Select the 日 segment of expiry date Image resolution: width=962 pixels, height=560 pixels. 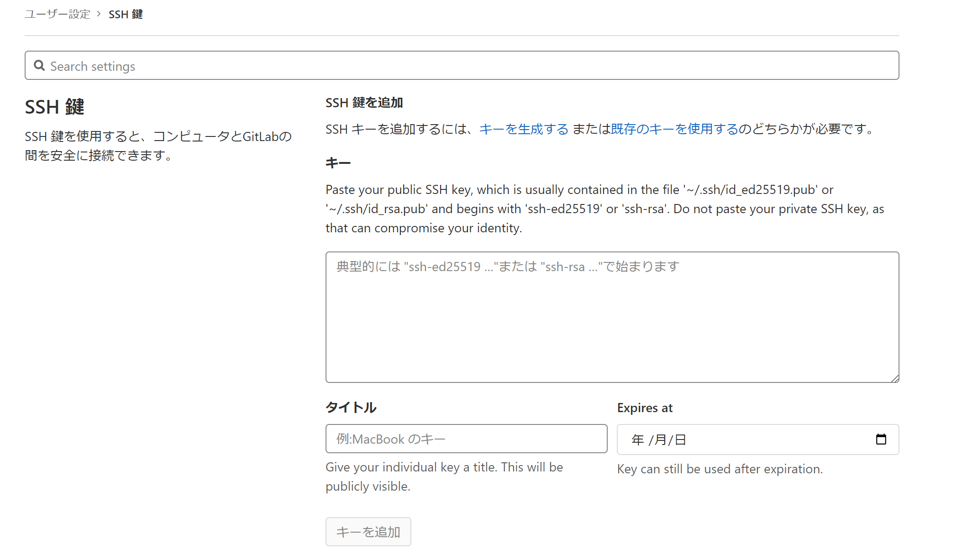pos(680,440)
